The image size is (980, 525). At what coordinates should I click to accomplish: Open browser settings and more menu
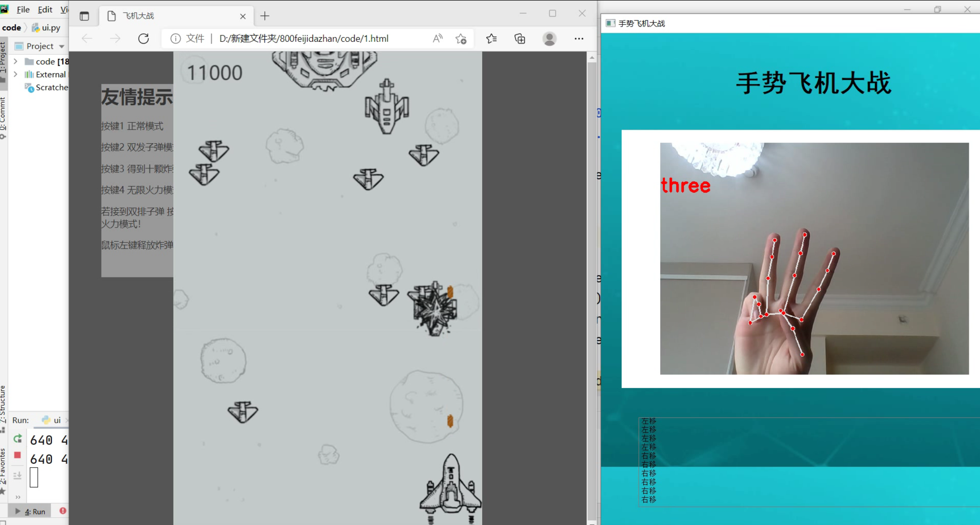point(579,38)
